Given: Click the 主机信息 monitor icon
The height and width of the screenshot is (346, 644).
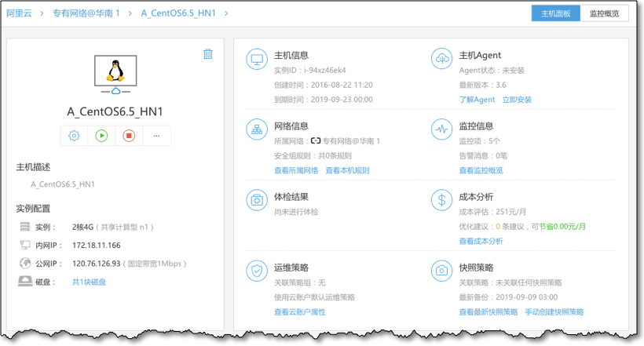Looking at the screenshot, I should click(x=257, y=60).
